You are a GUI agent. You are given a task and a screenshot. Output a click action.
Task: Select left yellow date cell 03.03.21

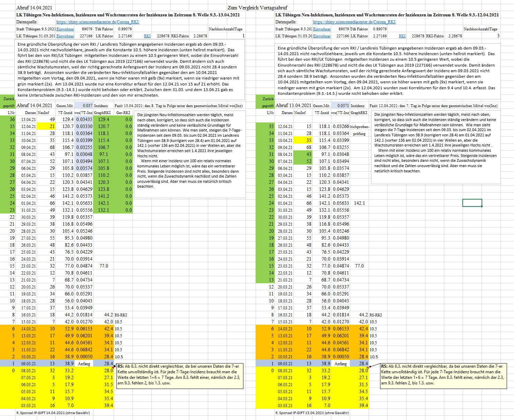click(27, 405)
